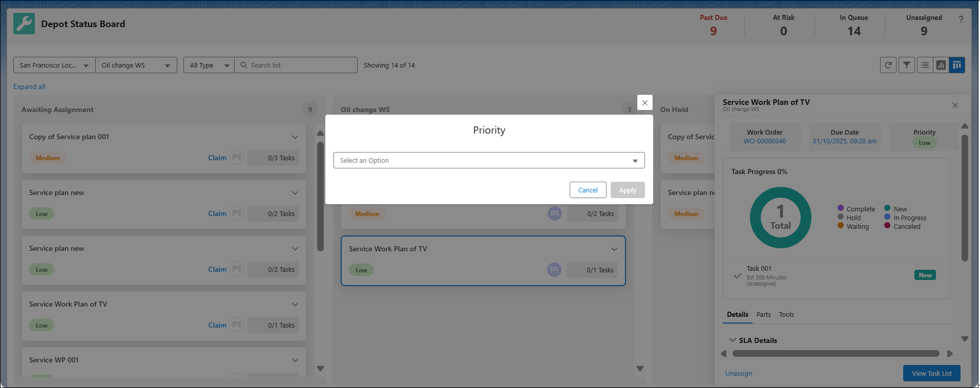Click assigned-user icon on Oil change Service Work Plan of TV card
This screenshot has height=388, width=980.
(554, 270)
